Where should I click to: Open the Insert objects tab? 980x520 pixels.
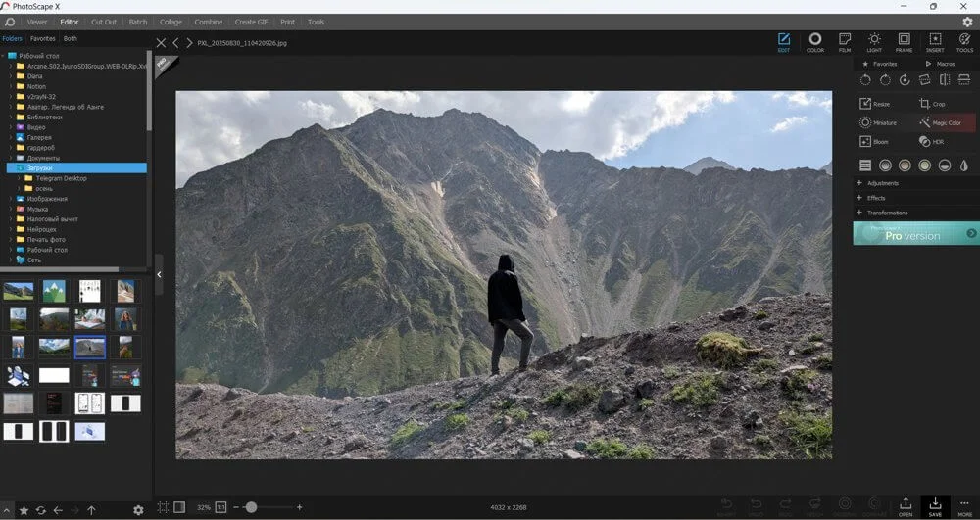coord(934,42)
